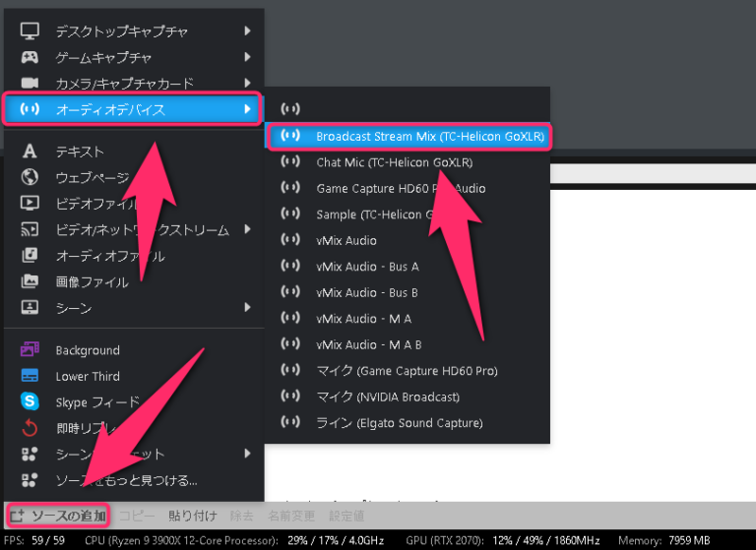Add a テキスト source
Image resolution: width=756 pixels, height=550 pixels.
click(x=134, y=152)
